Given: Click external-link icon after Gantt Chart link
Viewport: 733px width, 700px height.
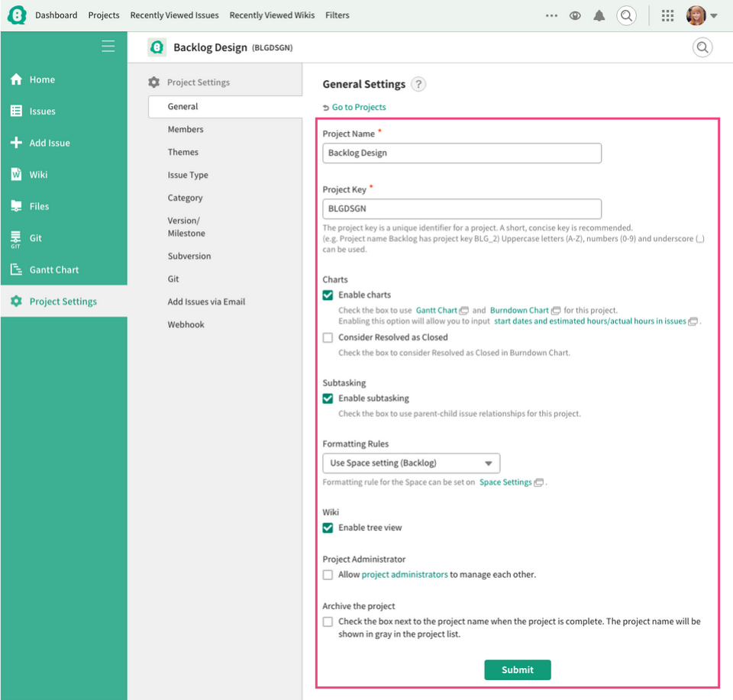Looking at the screenshot, I should 463,311.
